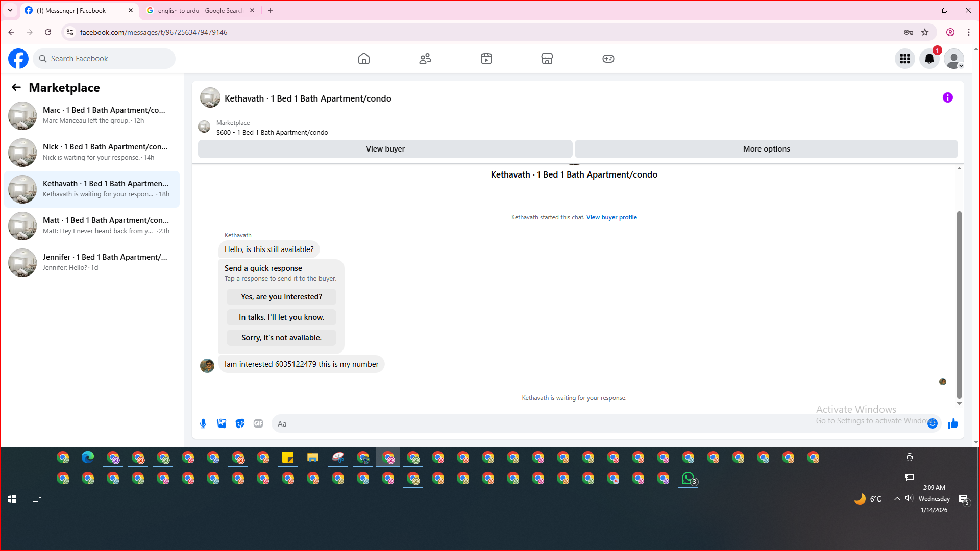Open the GIF picker icon

point(258,423)
